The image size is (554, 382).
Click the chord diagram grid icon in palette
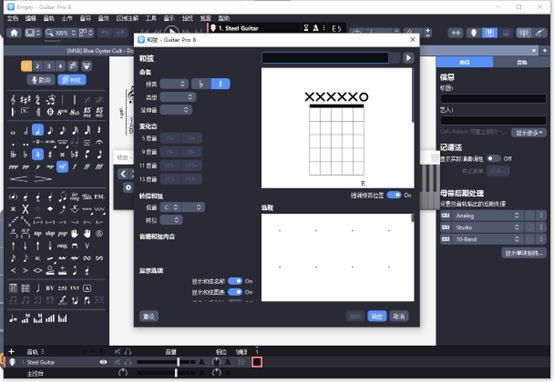coord(13,288)
